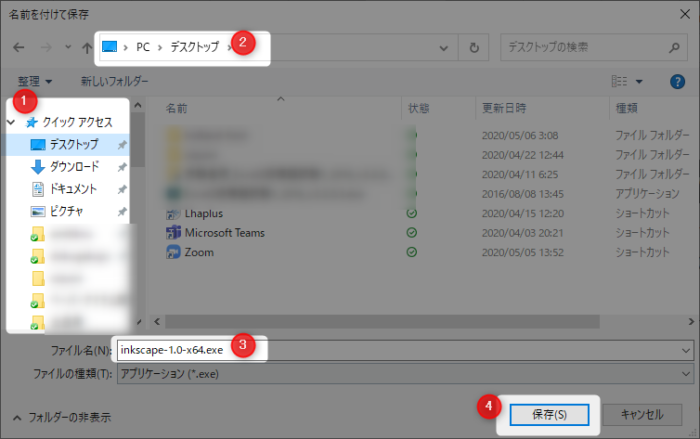
Task: Click the キャンセル button
Action: pos(641,413)
